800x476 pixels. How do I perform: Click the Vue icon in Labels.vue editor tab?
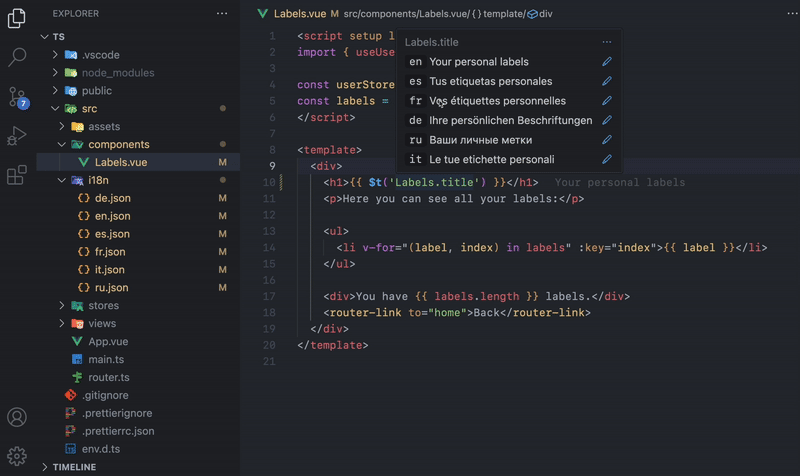click(x=263, y=14)
